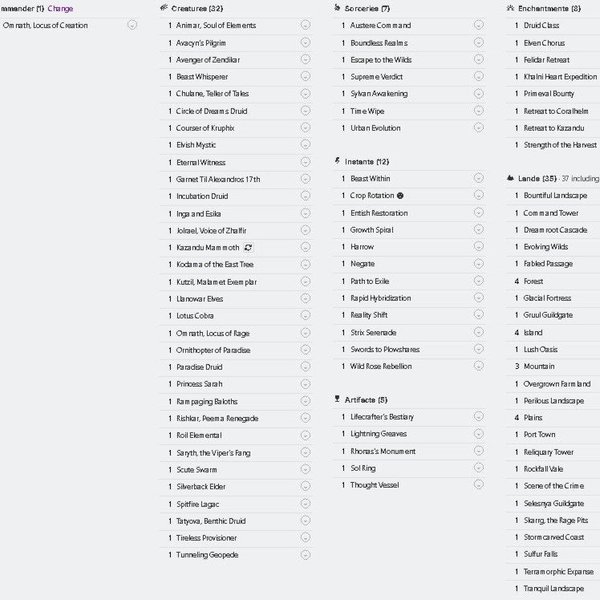The height and width of the screenshot is (600, 600).
Task: Click the Sorceries category header icon
Action: [x=337, y=8]
